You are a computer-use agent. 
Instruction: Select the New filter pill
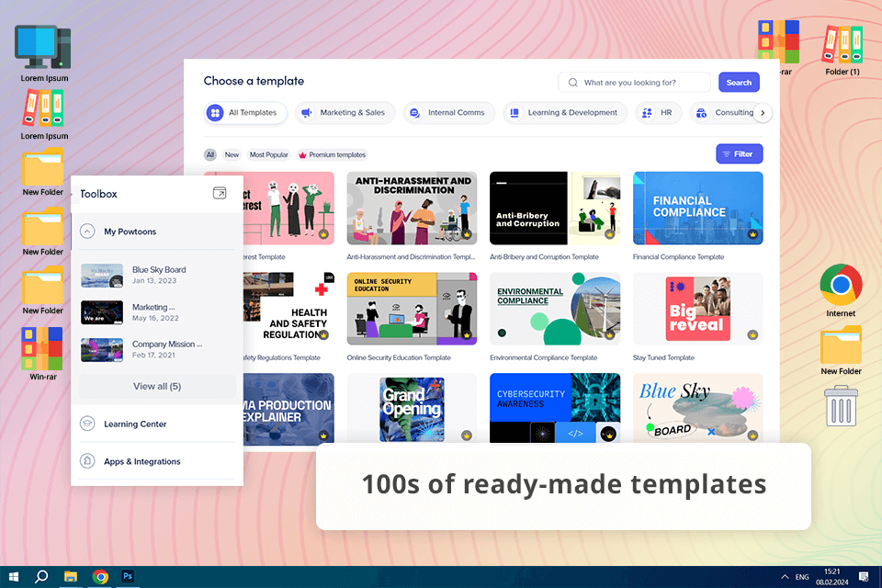tap(232, 154)
